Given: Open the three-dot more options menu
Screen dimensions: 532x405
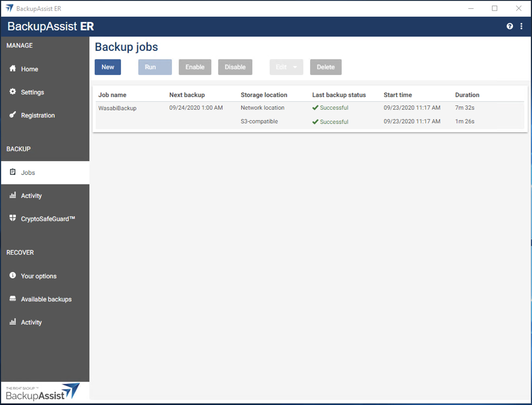Looking at the screenshot, I should point(521,26).
